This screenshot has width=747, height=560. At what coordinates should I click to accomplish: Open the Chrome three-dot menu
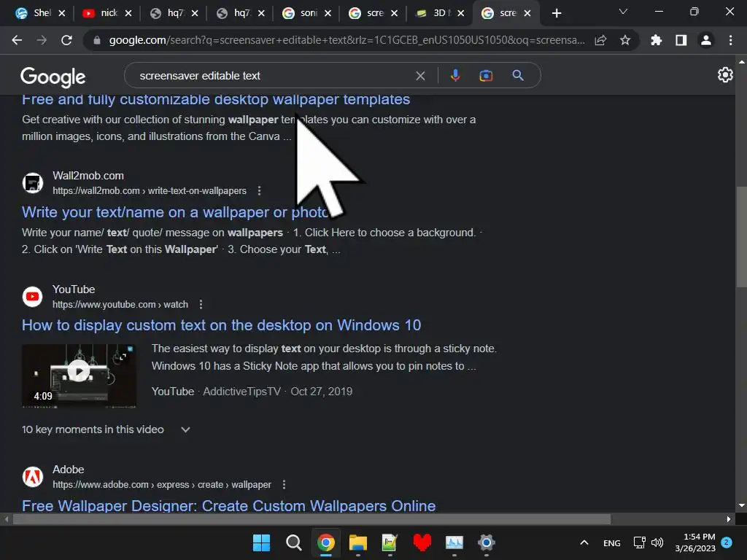point(730,41)
